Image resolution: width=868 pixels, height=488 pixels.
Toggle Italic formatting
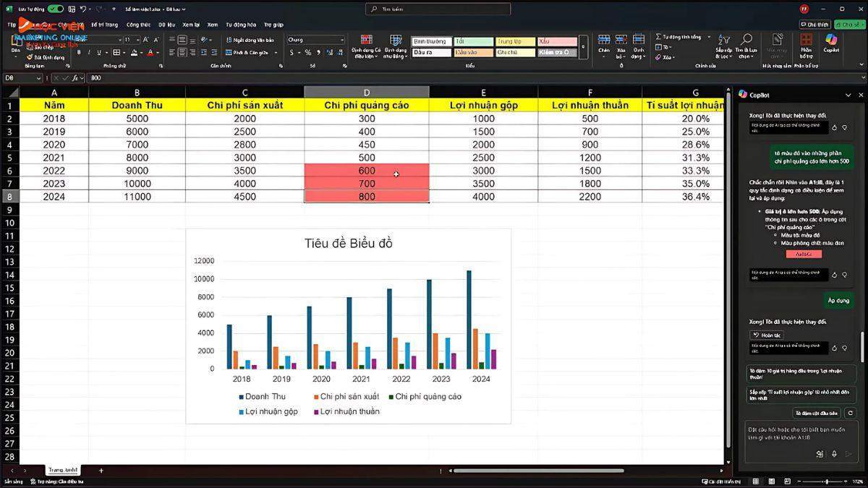(89, 53)
